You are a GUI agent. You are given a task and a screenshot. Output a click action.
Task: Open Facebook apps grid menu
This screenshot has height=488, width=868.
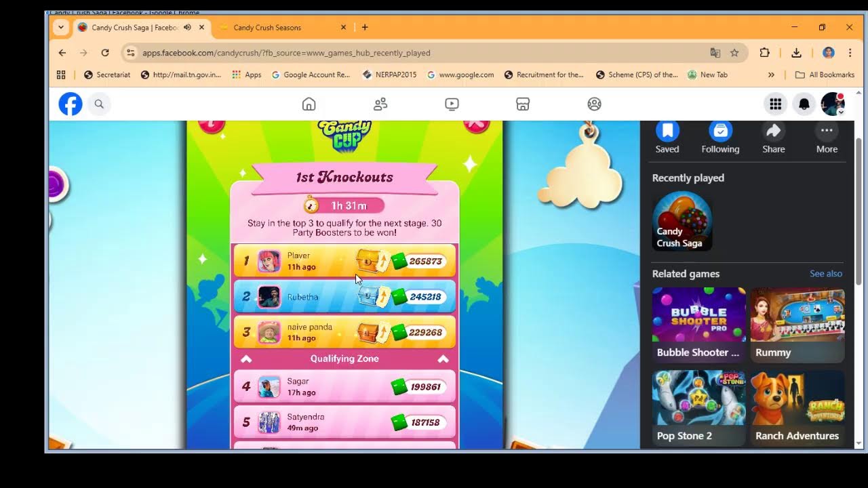775,104
